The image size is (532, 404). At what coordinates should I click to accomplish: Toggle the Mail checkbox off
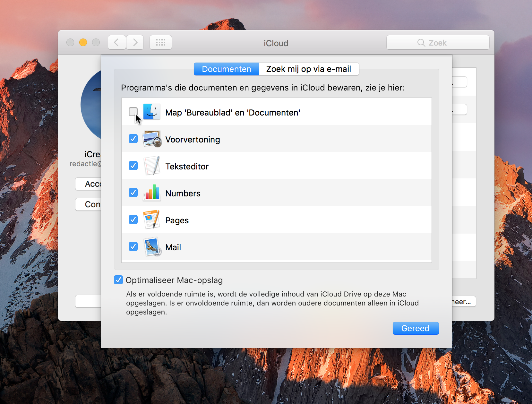(x=133, y=247)
